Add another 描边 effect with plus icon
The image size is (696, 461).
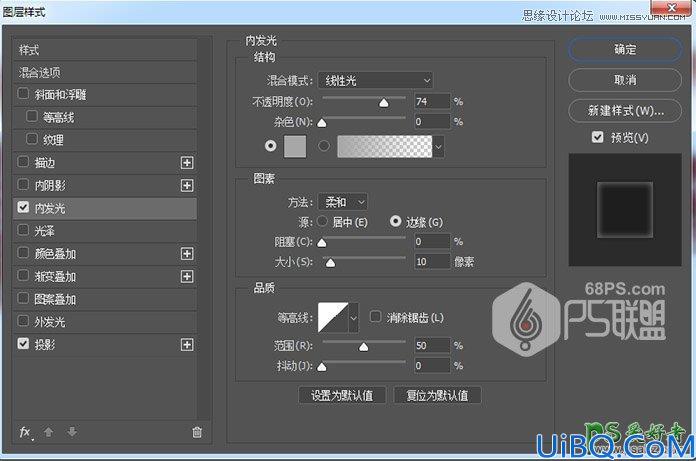[x=187, y=163]
